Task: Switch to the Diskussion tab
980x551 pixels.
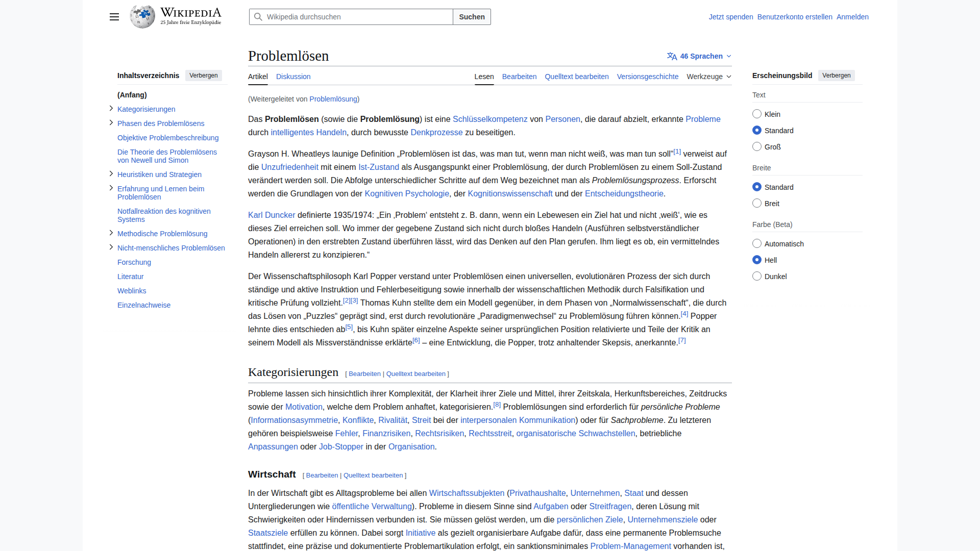Action: tap(293, 77)
